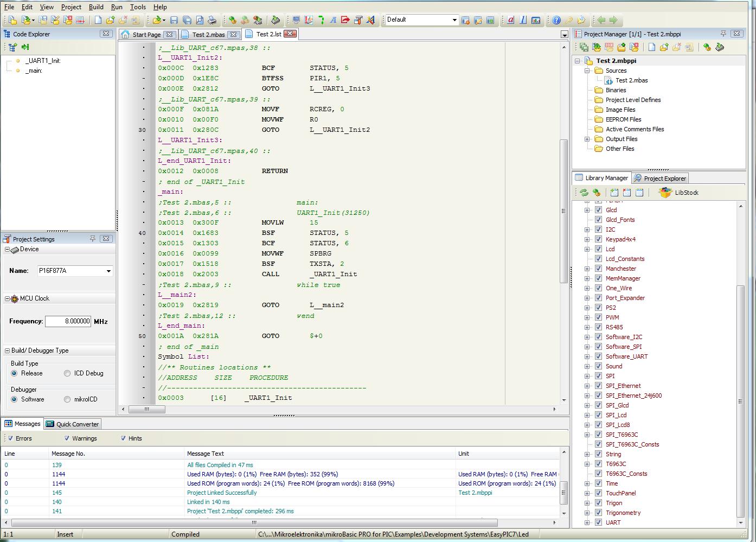Open the Tools menu

click(x=138, y=7)
